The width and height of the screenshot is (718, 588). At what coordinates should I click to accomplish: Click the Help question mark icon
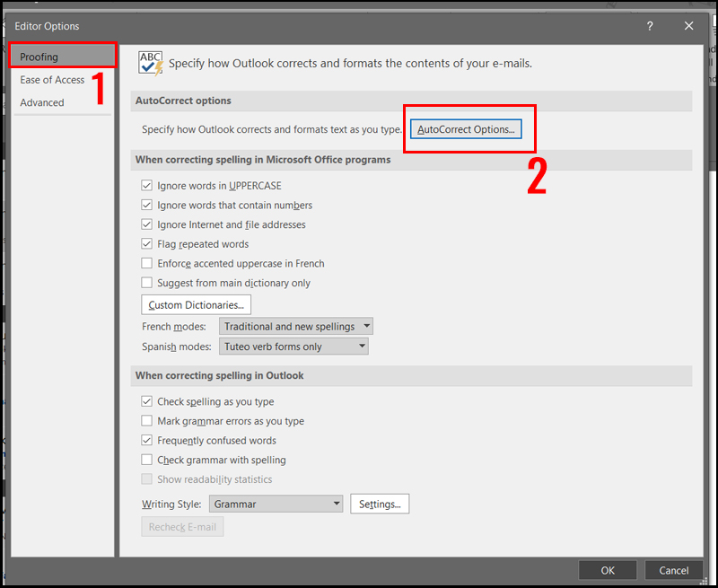pyautogui.click(x=650, y=26)
